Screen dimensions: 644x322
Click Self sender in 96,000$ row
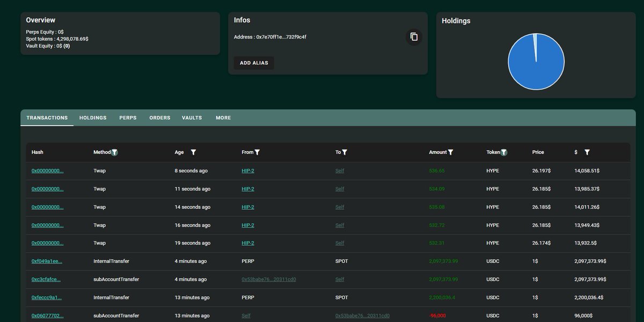coord(246,316)
